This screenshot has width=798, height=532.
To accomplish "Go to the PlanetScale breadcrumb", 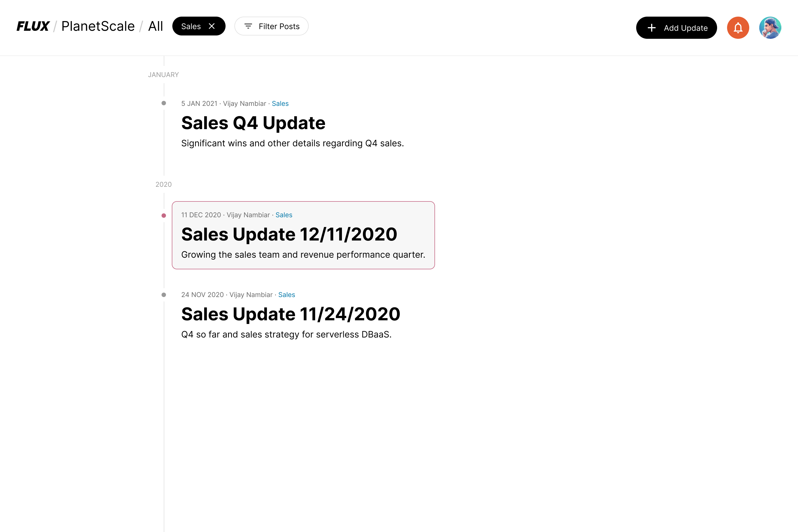I will (x=98, y=26).
